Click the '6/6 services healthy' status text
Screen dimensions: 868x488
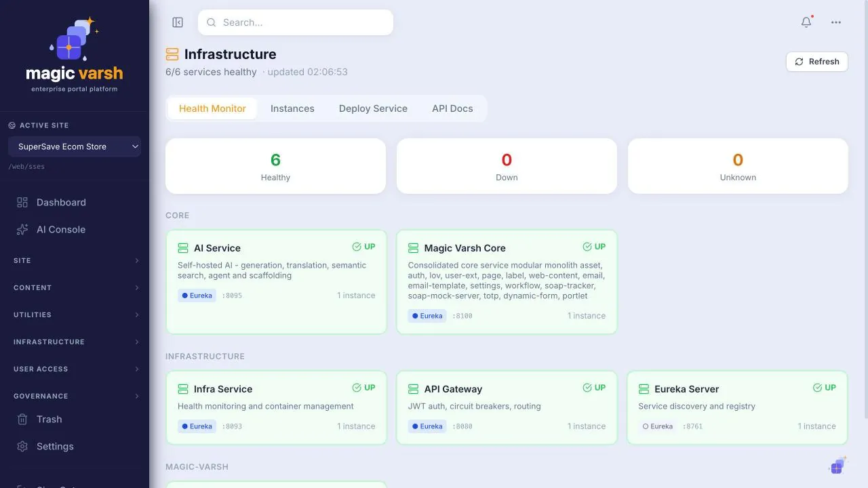tap(211, 72)
